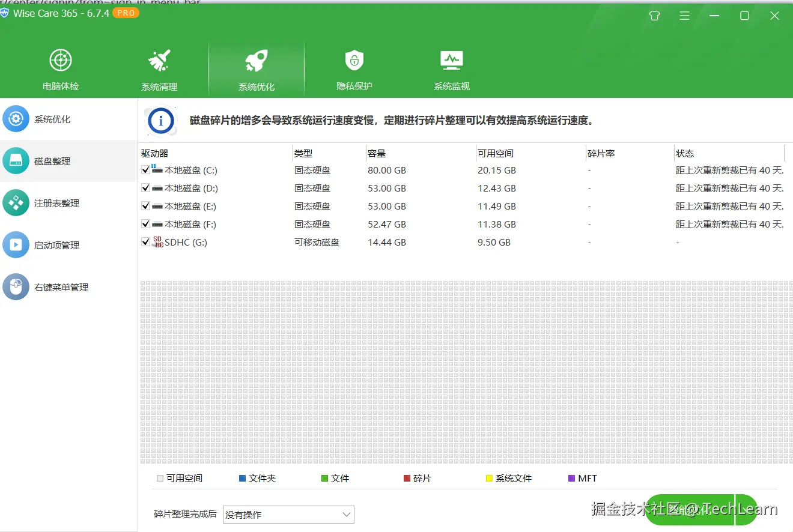
Task: Open the 碎片整理完成后 dropdown
Action: pos(288,515)
